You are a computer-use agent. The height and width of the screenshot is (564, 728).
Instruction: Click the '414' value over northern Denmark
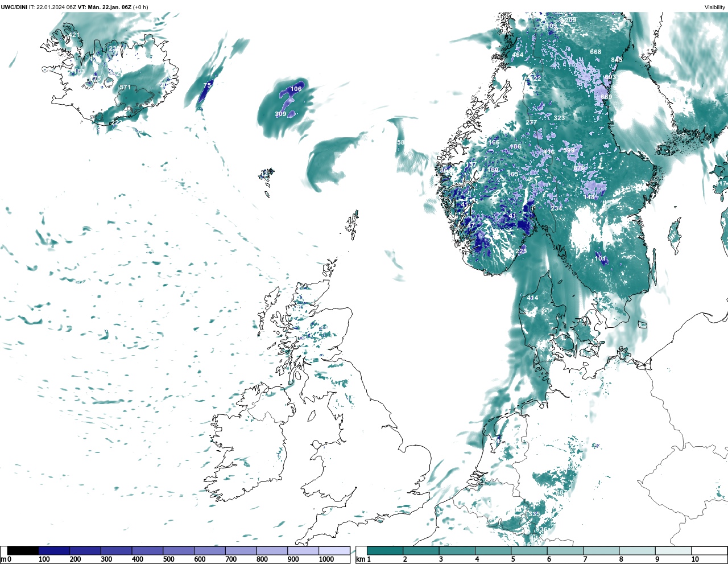point(532,298)
